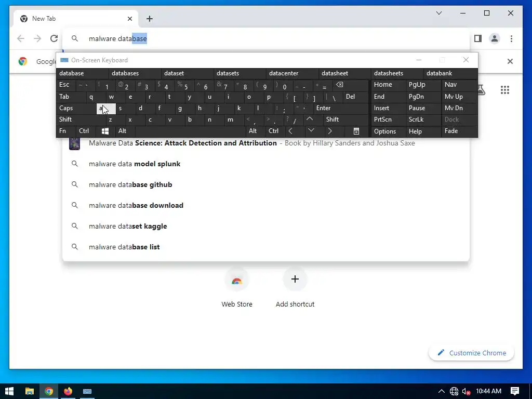Click the browser forward arrow

point(37,38)
